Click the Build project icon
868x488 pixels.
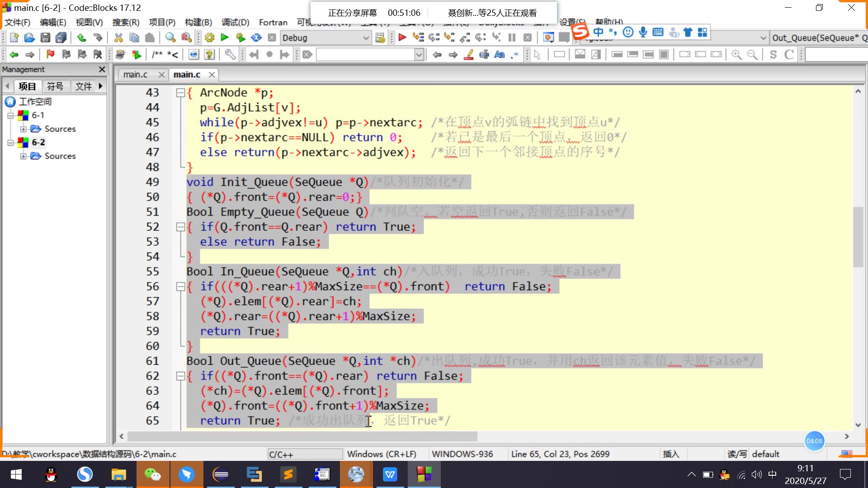209,37
